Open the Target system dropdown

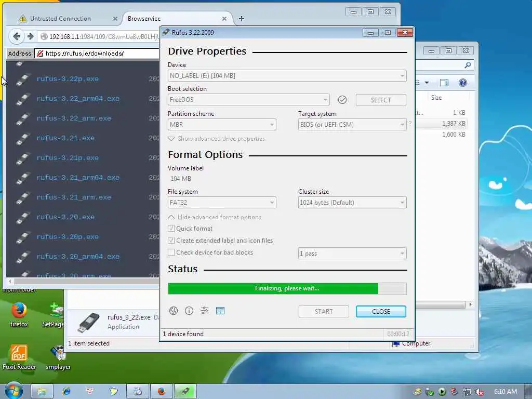352,125
